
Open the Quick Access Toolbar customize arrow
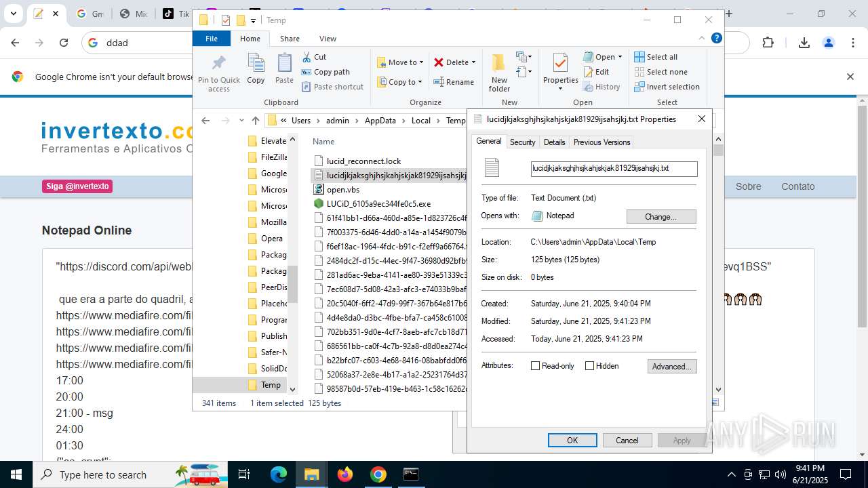coord(253,20)
